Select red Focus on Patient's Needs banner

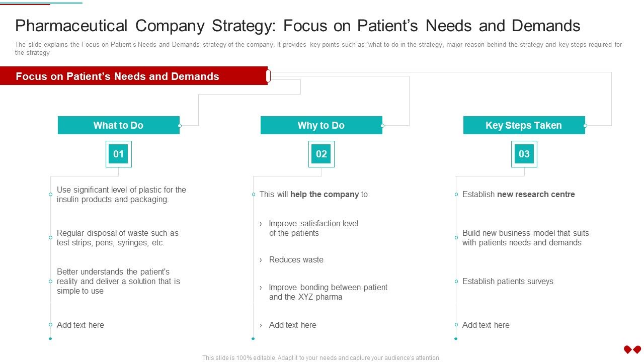click(134, 76)
